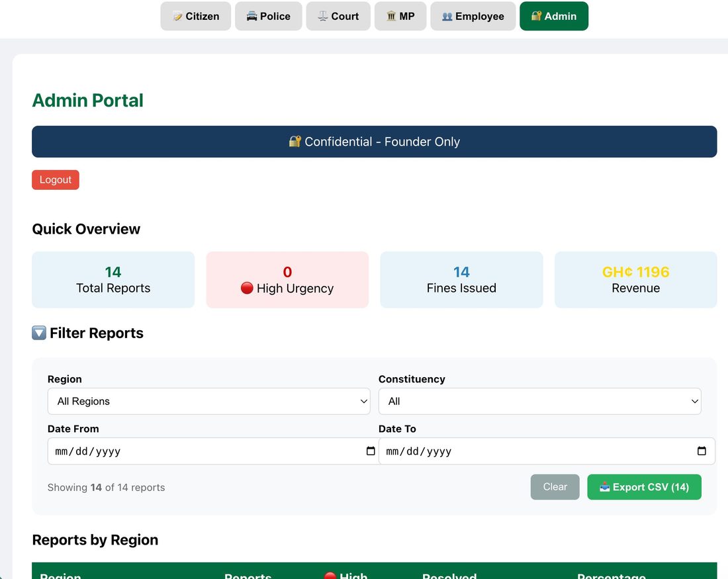The width and height of the screenshot is (728, 579).
Task: Click the red circle High Urgency icon
Action: coord(247,289)
